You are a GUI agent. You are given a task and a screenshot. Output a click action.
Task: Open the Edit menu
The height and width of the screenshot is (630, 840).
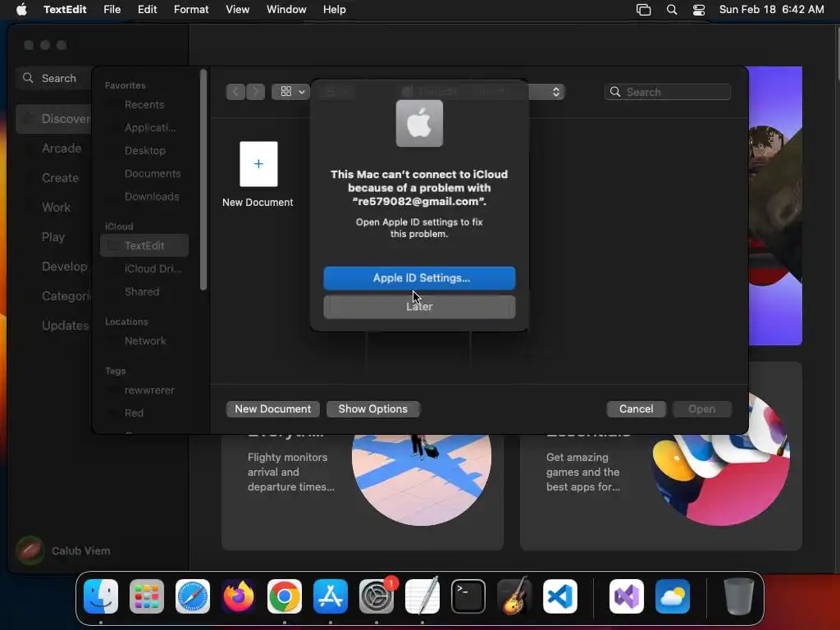pyautogui.click(x=147, y=9)
